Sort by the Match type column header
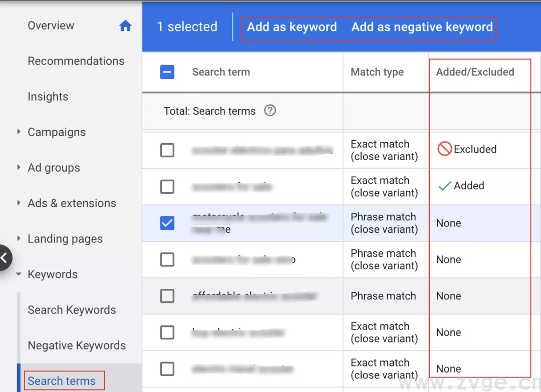The height and width of the screenshot is (392, 541). click(x=377, y=72)
